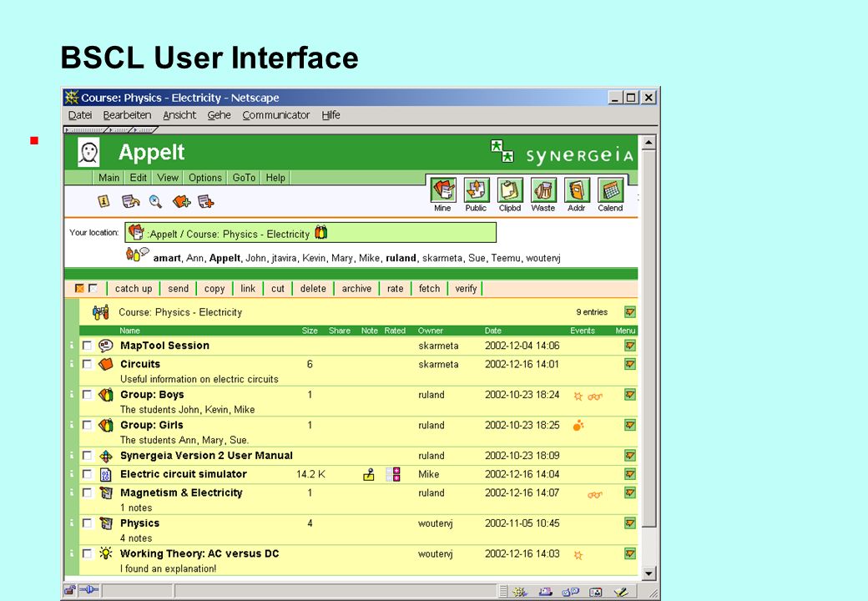Screen dimensions: 868x601
Task: Check the Synergeia Version 2 User Manual checkbox
Action: (x=87, y=456)
